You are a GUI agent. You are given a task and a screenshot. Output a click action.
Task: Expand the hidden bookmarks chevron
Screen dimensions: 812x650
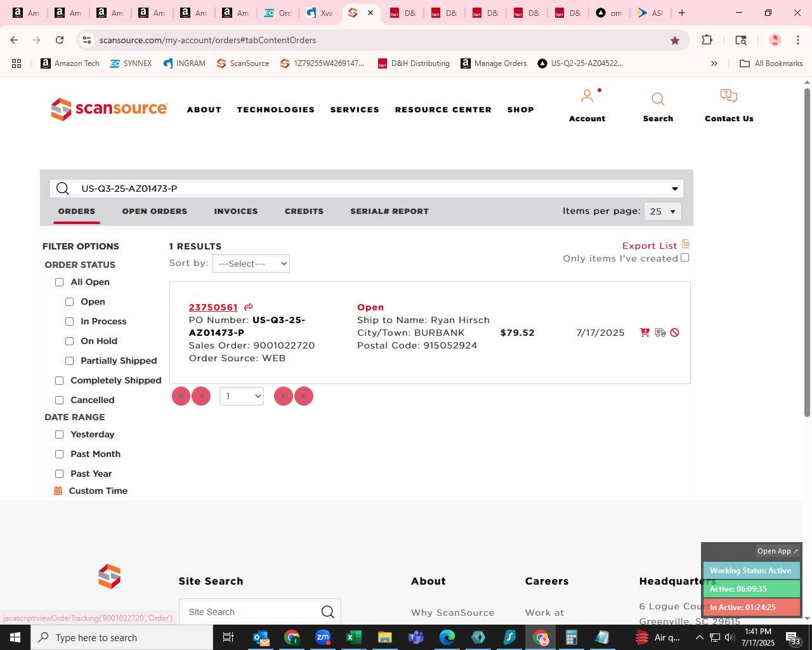click(x=714, y=63)
